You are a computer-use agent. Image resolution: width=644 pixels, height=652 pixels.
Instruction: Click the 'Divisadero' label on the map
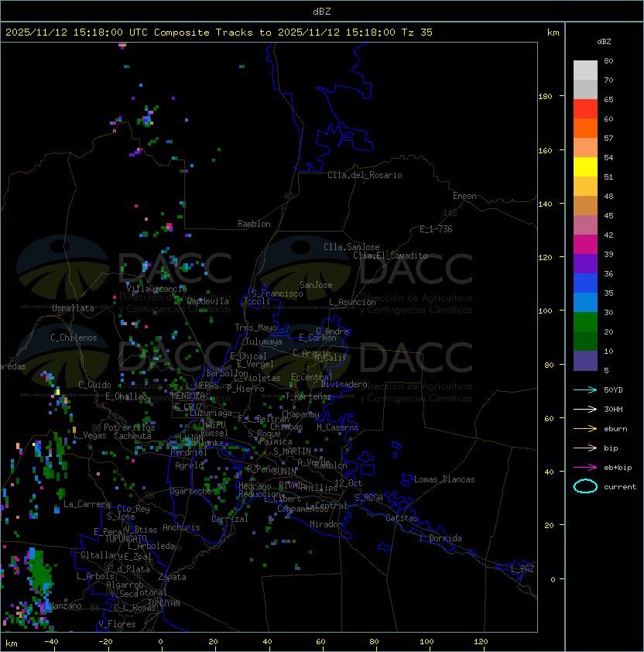344,384
